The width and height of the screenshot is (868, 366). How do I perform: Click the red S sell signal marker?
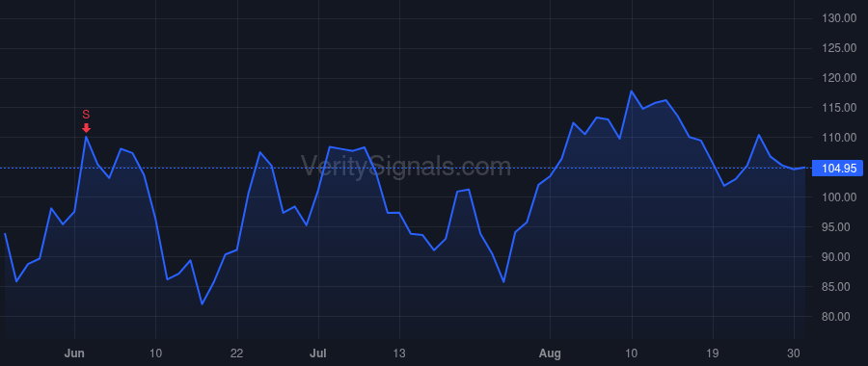pyautogui.click(x=86, y=121)
